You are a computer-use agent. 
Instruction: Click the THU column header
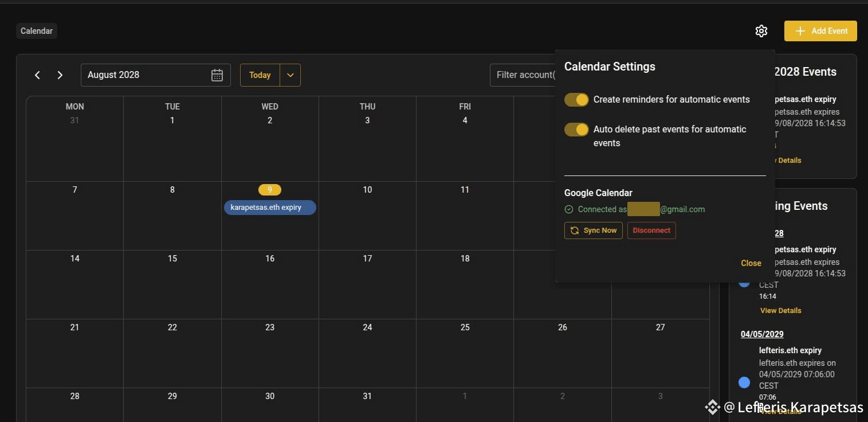tap(367, 107)
